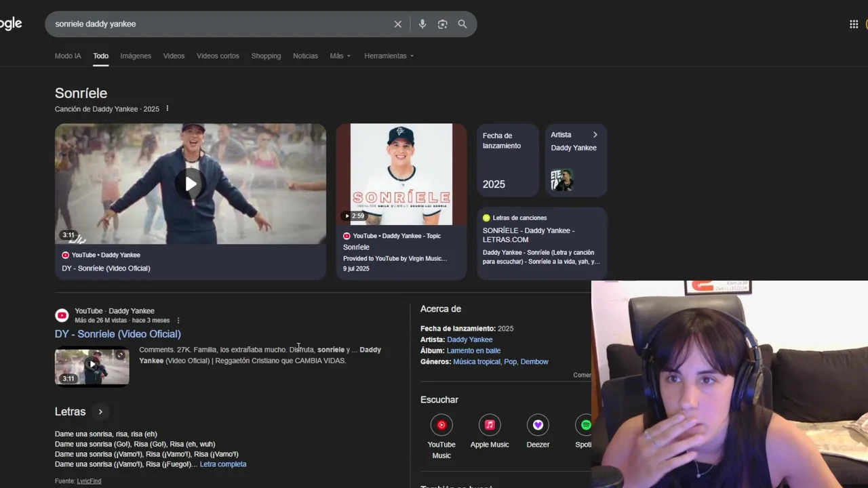
Task: Play the large Sonríele Video Oficial thumbnail
Action: point(191,184)
